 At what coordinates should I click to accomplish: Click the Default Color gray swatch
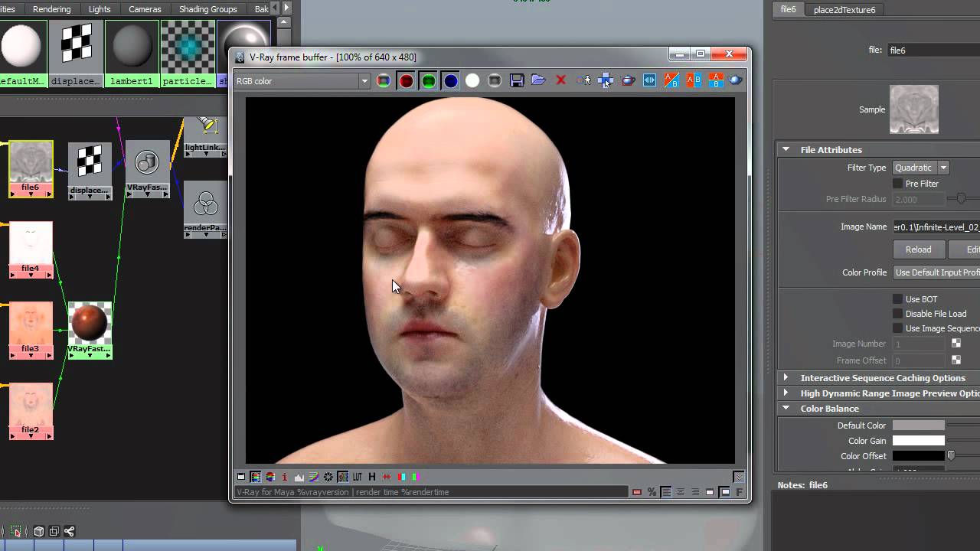coord(919,425)
